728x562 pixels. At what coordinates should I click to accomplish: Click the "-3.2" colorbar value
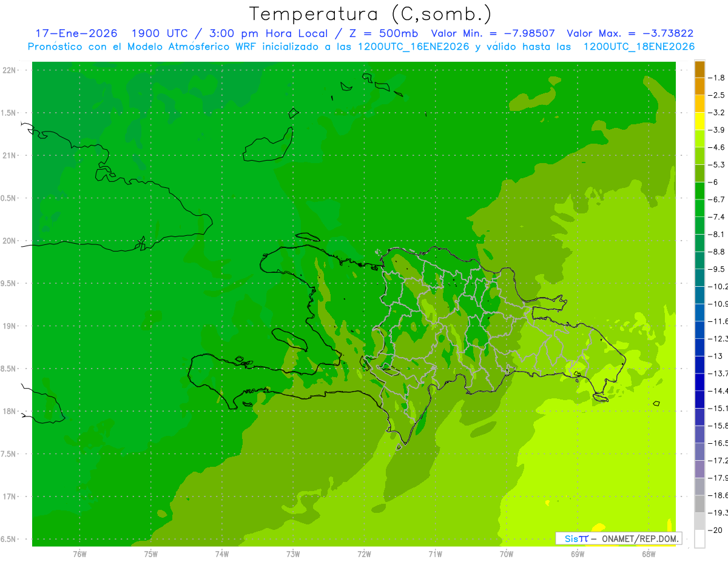point(717,112)
